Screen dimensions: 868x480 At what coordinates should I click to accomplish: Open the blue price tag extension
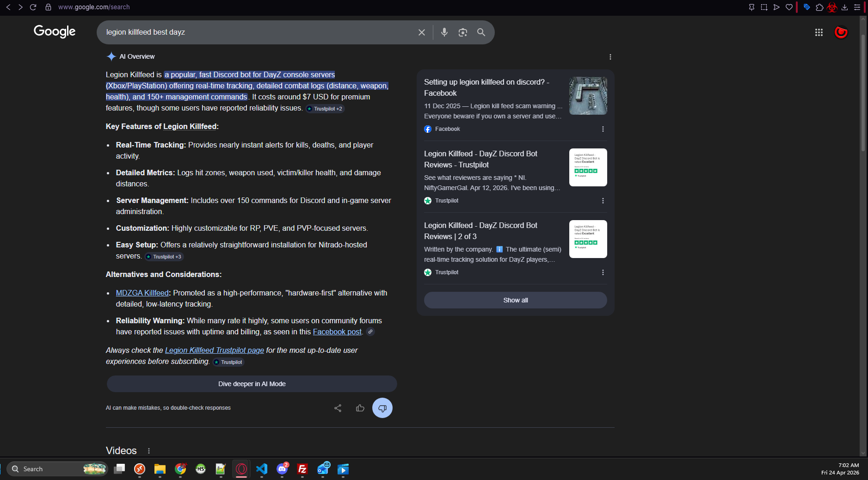[806, 7]
